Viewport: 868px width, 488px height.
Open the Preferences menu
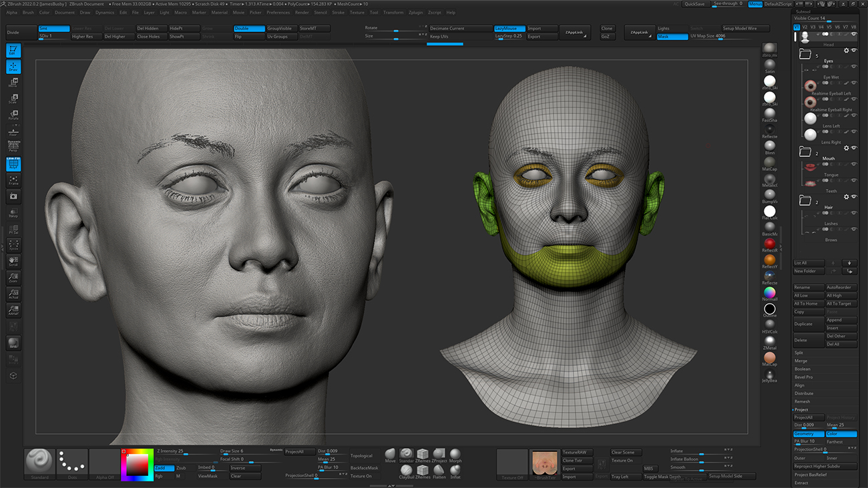[x=278, y=13]
